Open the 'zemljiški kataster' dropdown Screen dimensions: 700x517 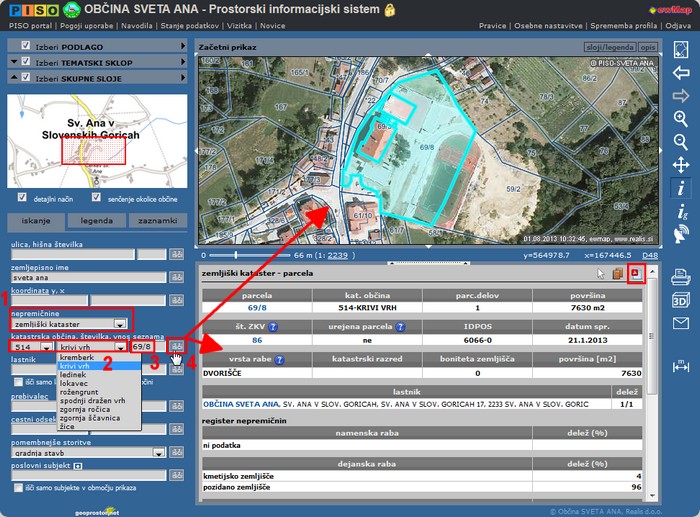(x=120, y=324)
